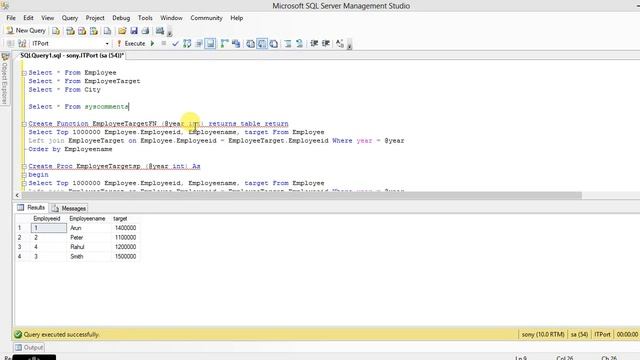640x360 pixels.
Task: Parse the query using the checkmark icon
Action: coord(176,43)
